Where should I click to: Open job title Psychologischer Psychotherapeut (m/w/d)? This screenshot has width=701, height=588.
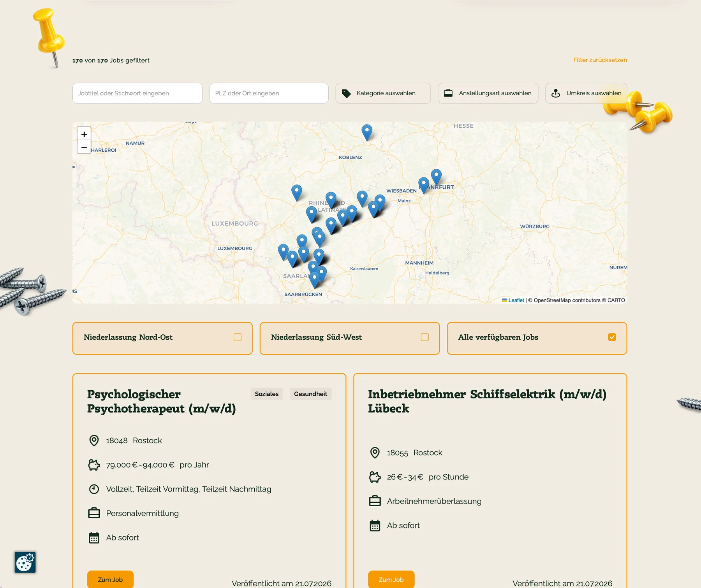pyautogui.click(x=162, y=401)
